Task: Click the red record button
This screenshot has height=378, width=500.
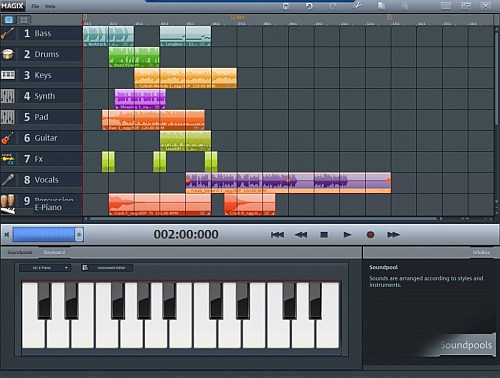Action: coord(370,235)
